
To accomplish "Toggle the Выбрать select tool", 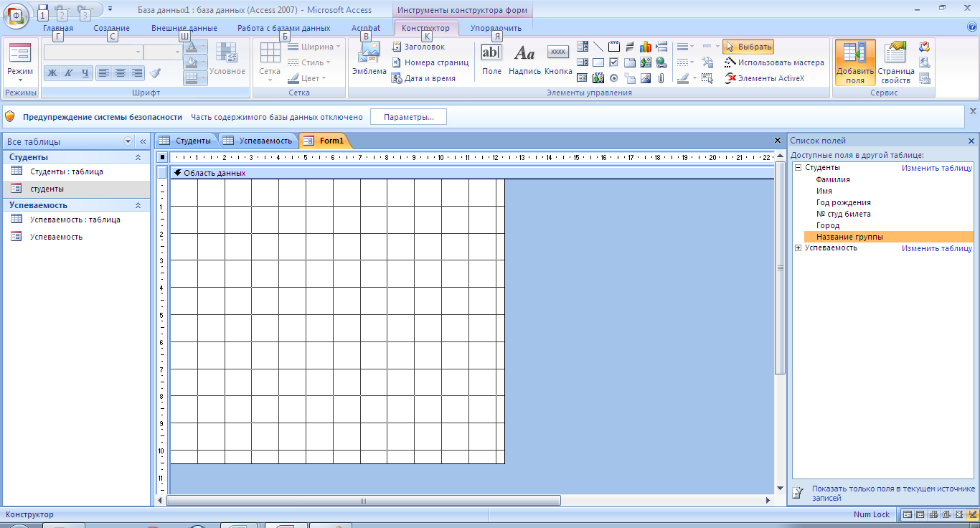I will tap(748, 47).
